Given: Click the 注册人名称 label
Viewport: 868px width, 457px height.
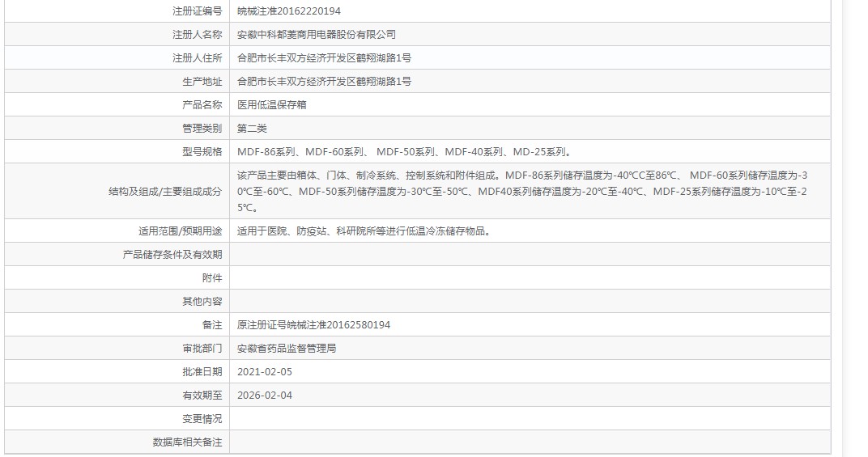Looking at the screenshot, I should point(197,34).
